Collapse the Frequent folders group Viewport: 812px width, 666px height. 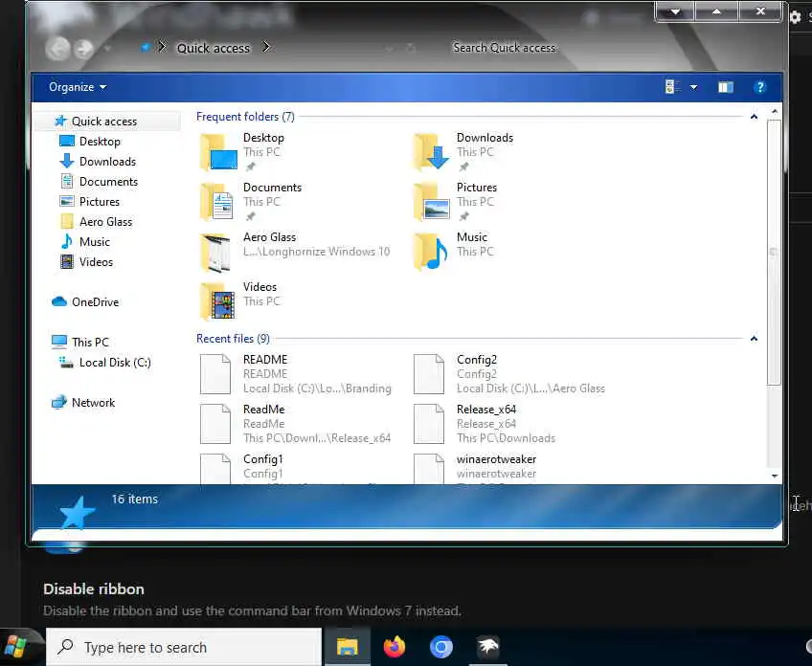coord(754,117)
